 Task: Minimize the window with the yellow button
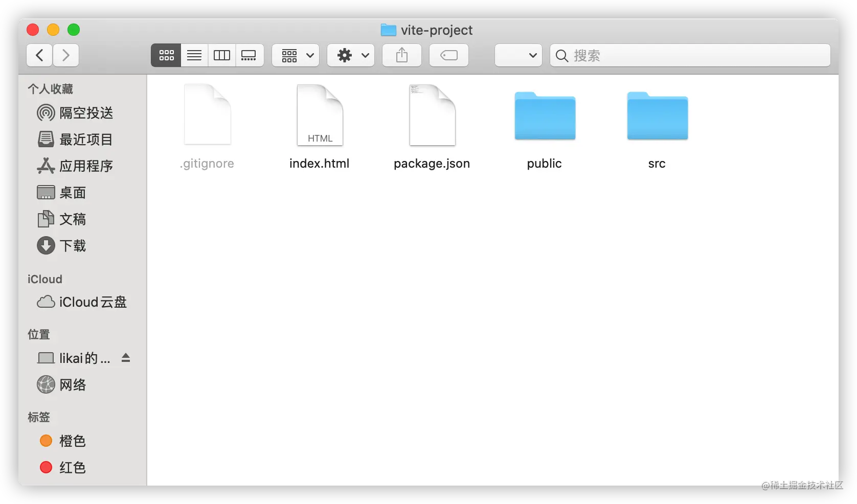tap(53, 30)
